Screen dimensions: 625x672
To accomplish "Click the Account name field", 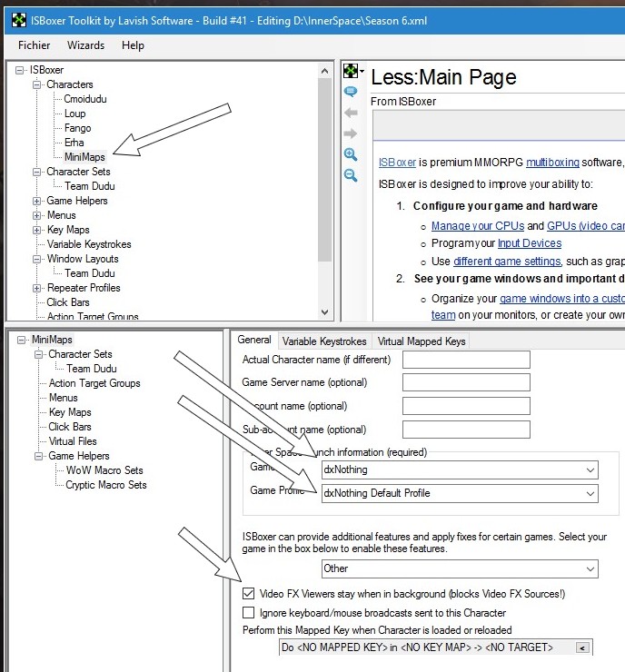I will (466, 406).
